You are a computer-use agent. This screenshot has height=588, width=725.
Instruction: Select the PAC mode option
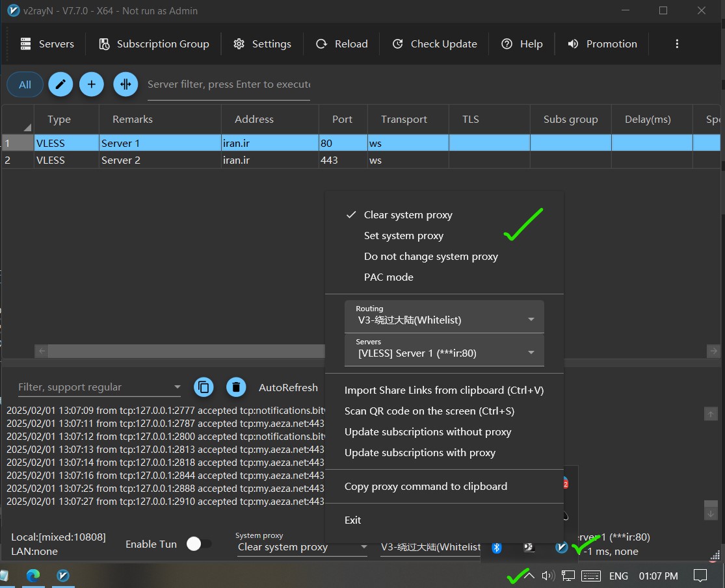point(388,277)
